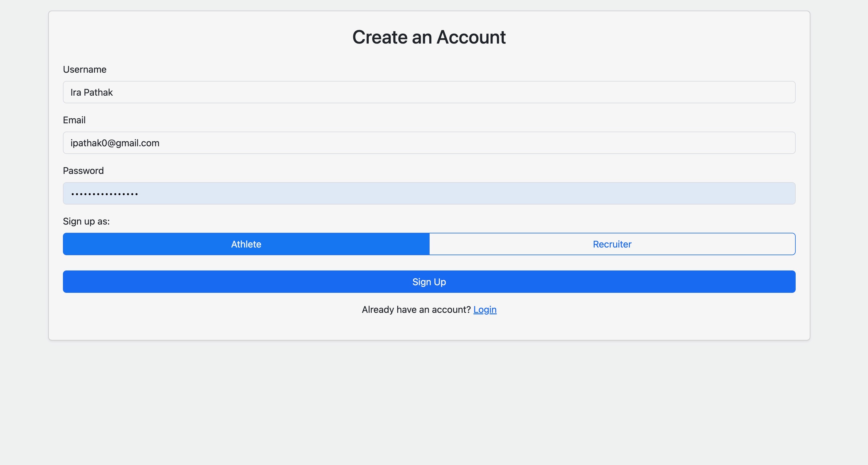Click the masked password dots
The image size is (868, 465).
point(104,194)
